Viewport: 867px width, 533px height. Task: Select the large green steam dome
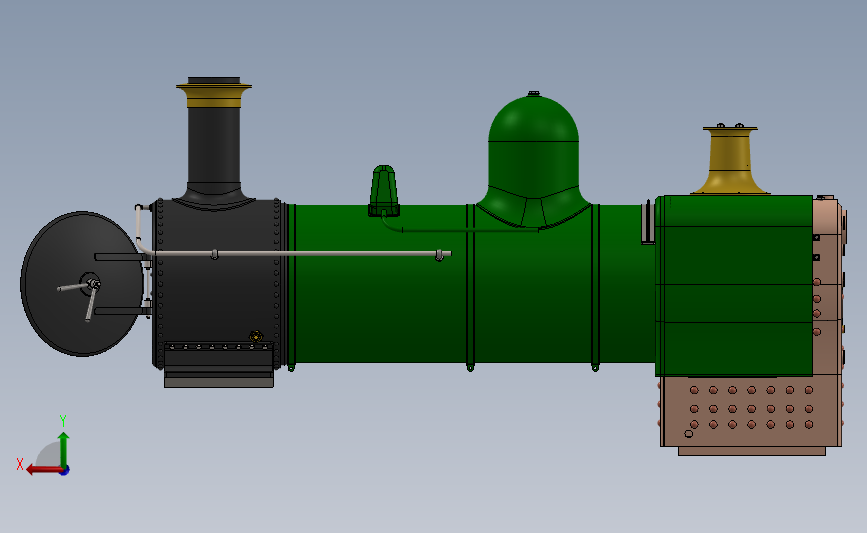click(534, 160)
